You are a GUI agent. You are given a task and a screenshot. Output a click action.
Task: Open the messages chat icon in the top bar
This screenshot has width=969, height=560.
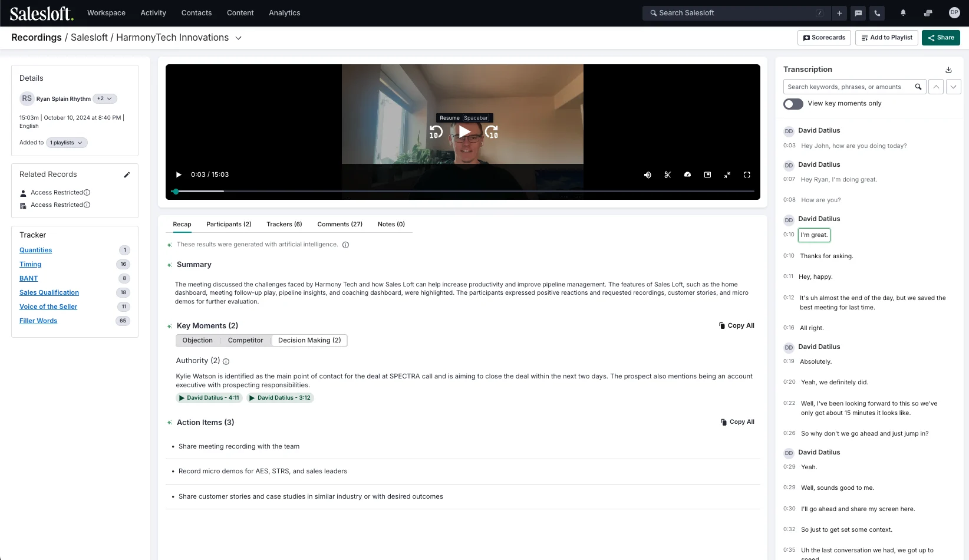pos(858,13)
